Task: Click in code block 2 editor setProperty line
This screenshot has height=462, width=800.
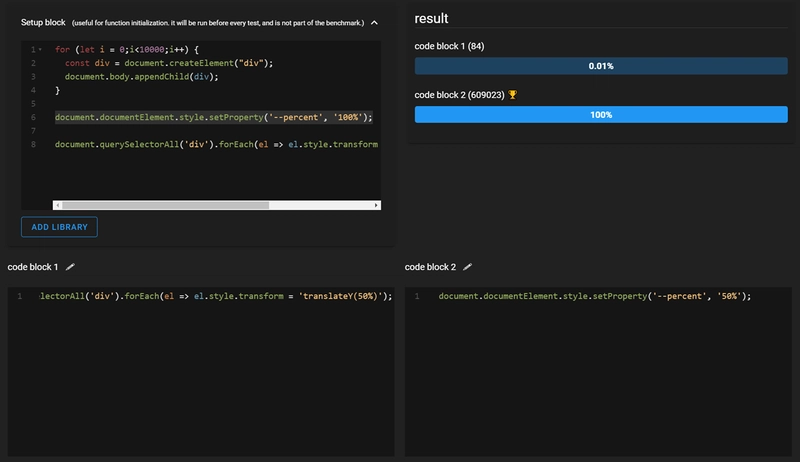Action: pos(595,296)
